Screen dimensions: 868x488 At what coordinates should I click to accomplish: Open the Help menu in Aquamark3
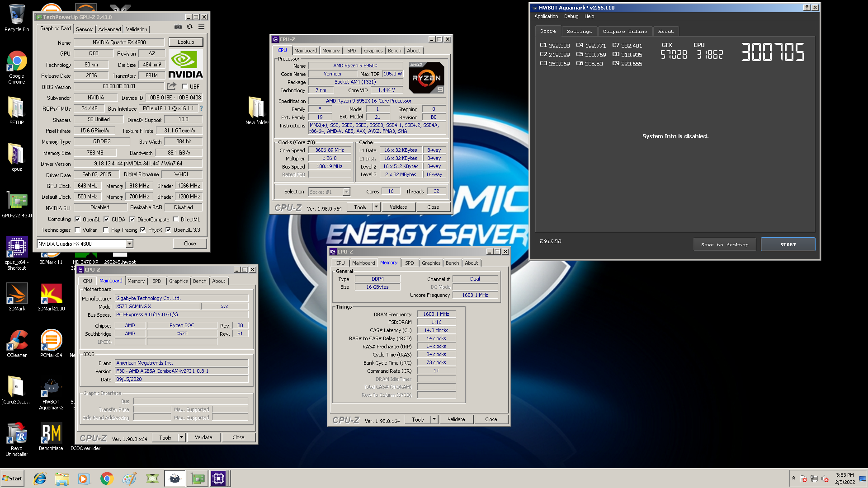point(589,16)
